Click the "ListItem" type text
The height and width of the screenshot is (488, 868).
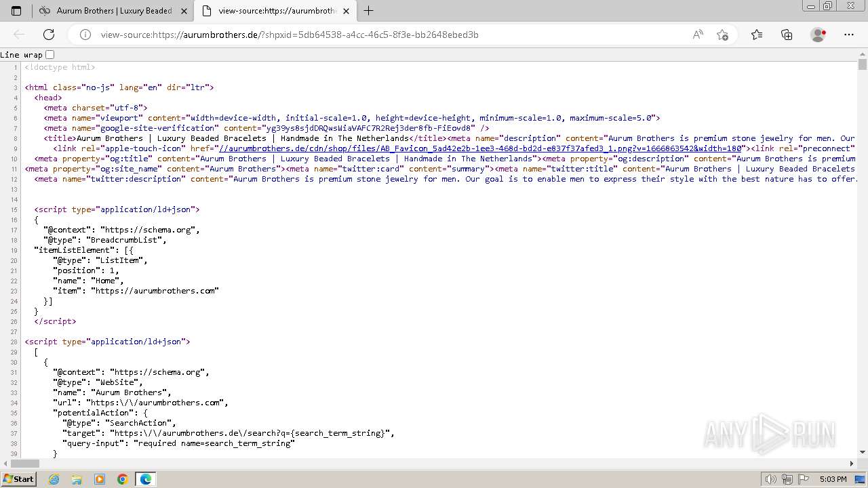[121, 260]
